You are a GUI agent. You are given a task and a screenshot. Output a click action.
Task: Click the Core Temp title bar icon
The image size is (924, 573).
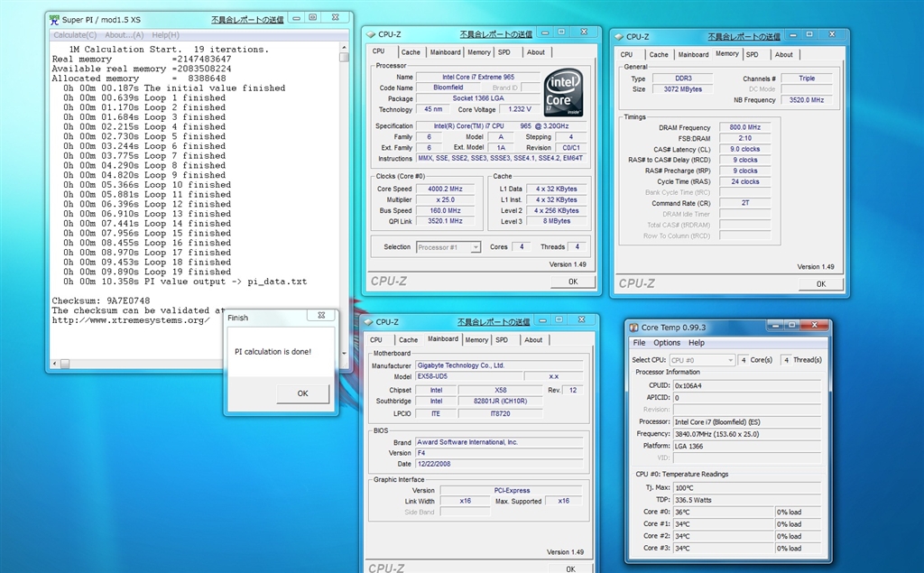tap(633, 328)
